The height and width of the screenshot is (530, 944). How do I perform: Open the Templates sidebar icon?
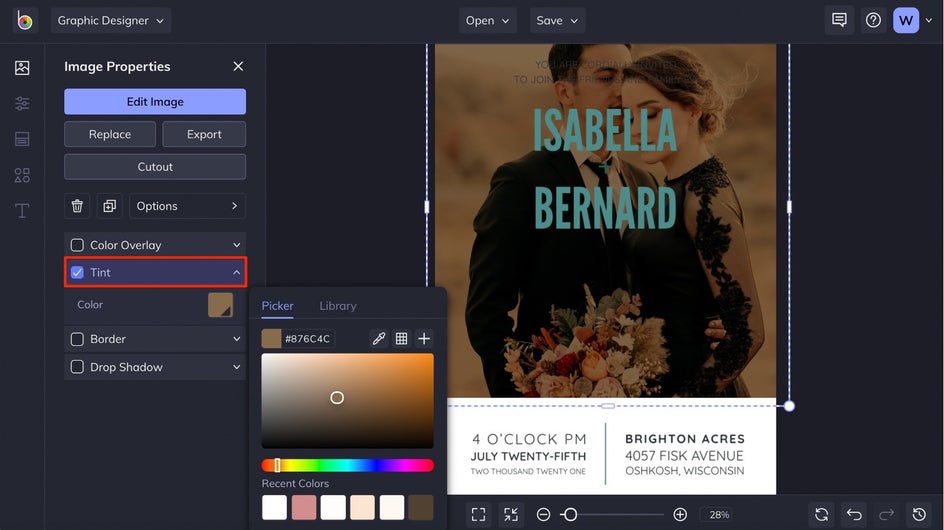22,139
